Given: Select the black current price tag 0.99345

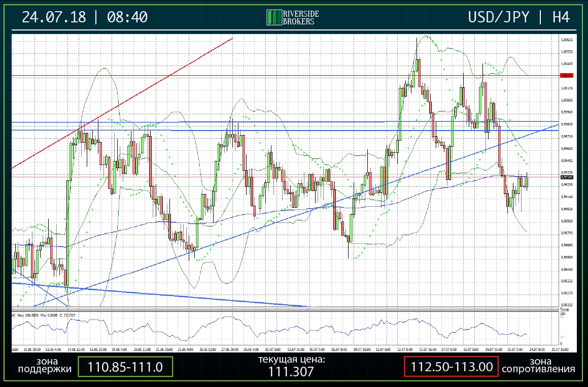Looking at the screenshot, I should tap(567, 177).
